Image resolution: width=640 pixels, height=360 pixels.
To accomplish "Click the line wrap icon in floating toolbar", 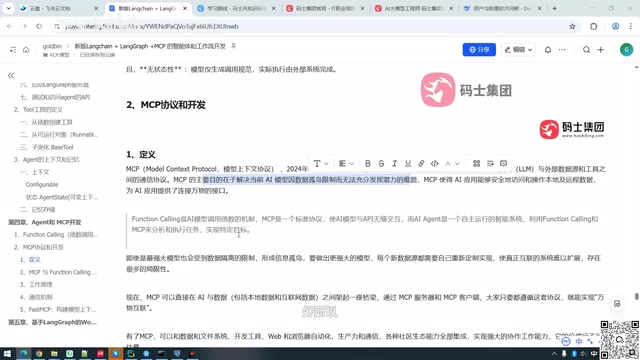I will pyautogui.click(x=490, y=164).
